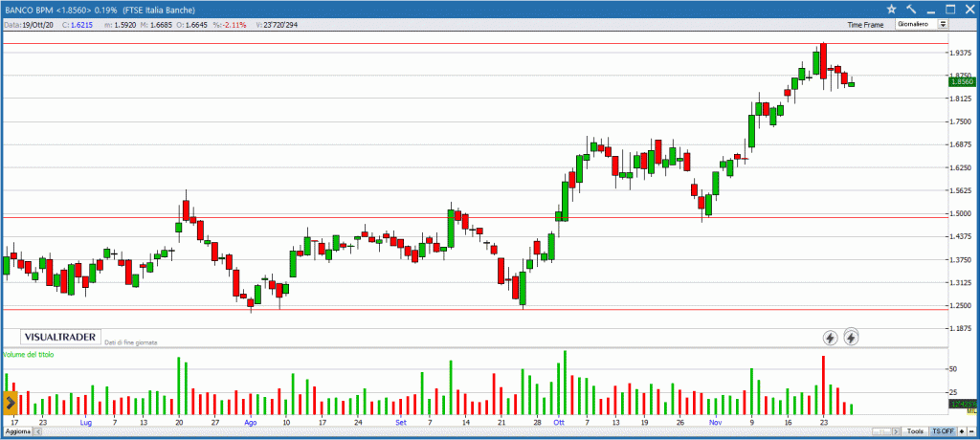This screenshot has height=440, width=980.
Task: Open the hammer settings tool in title bar
Action: tap(911, 10)
